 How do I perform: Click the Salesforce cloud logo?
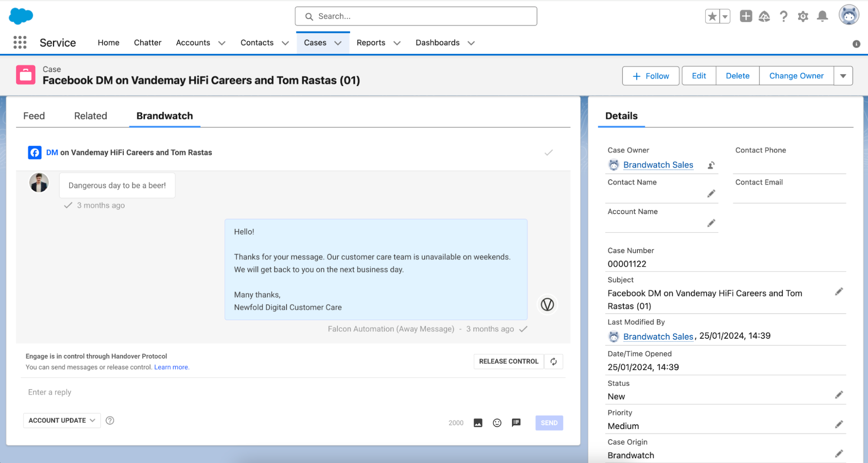coord(21,16)
